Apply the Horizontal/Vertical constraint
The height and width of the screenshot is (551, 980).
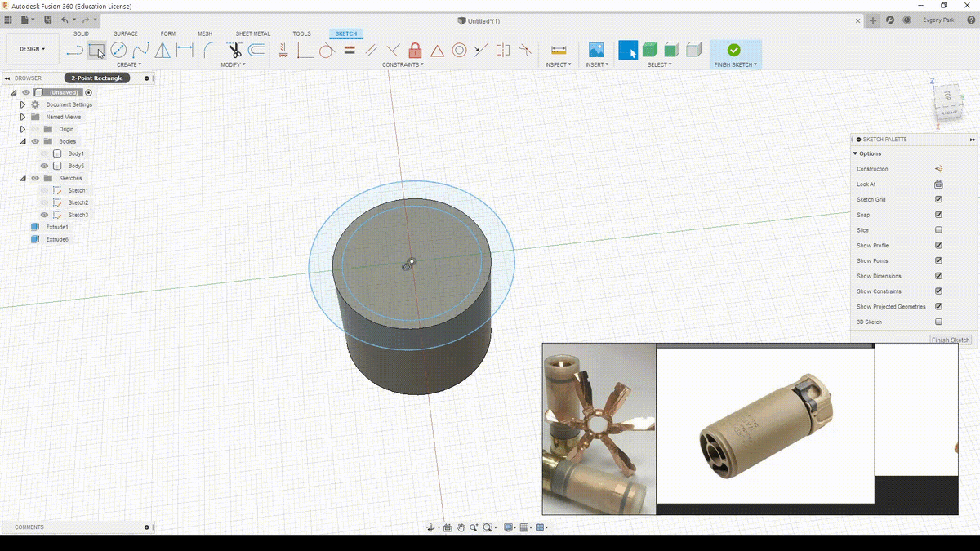[x=283, y=51]
